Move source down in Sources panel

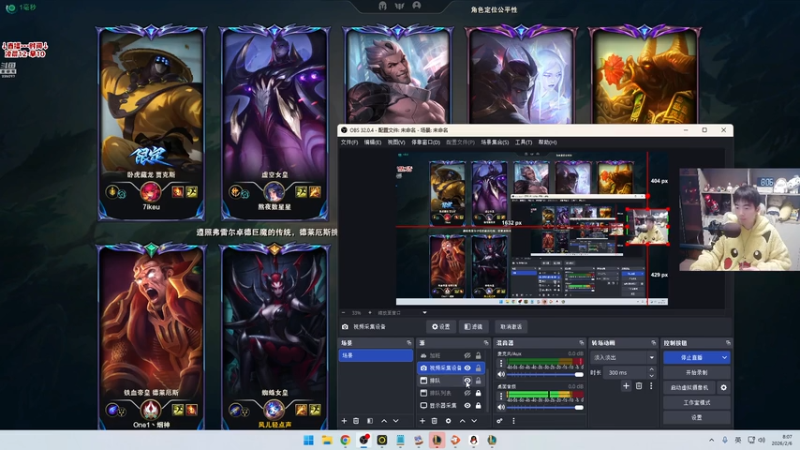[x=474, y=421]
